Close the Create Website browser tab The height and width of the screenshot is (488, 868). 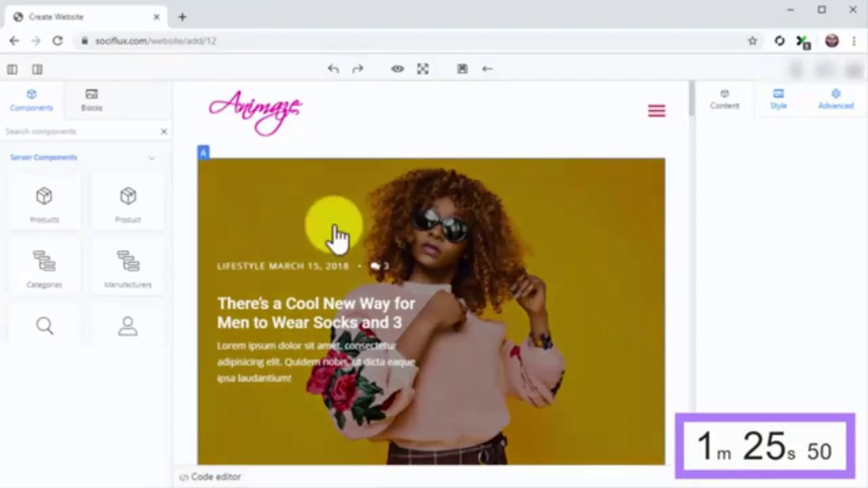click(x=157, y=17)
